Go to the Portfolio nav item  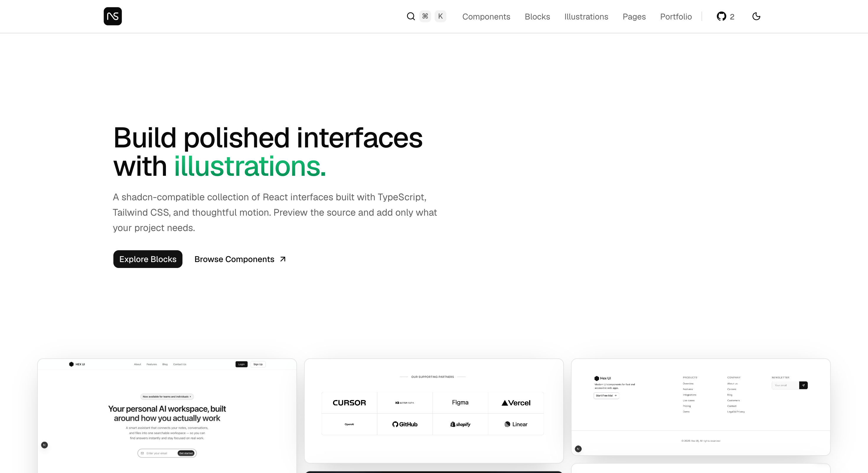676,17
